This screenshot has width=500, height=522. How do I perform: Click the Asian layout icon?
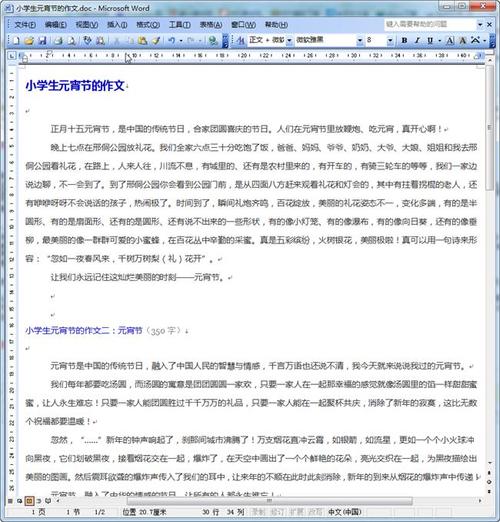pyautogui.click(x=476, y=41)
